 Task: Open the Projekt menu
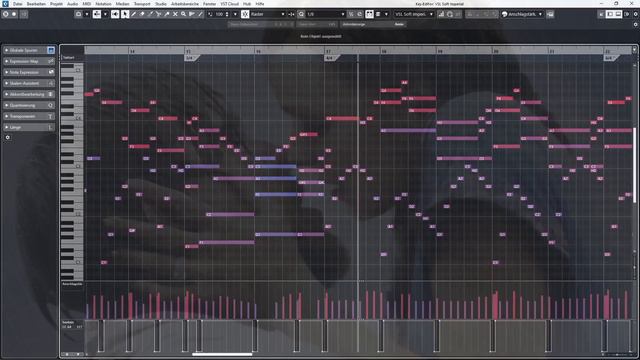[x=56, y=4]
